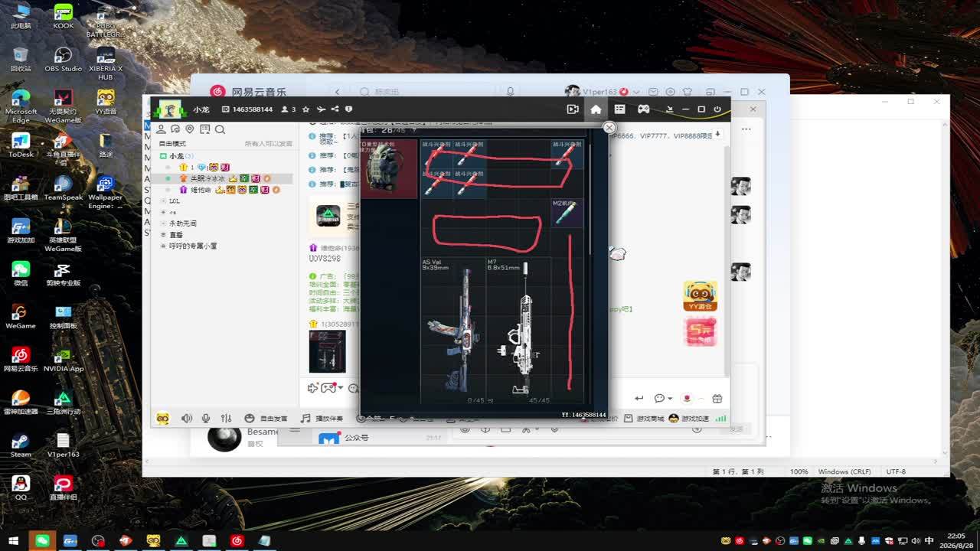Select user 失眠冷冰冰 in channel list
Image resolution: width=980 pixels, height=551 pixels.
(207, 178)
